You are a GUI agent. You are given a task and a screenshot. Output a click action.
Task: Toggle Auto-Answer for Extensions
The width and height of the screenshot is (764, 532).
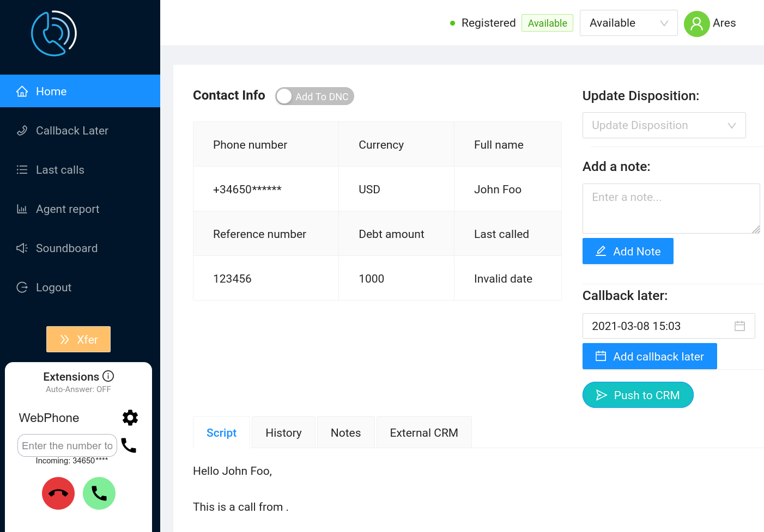(78, 389)
